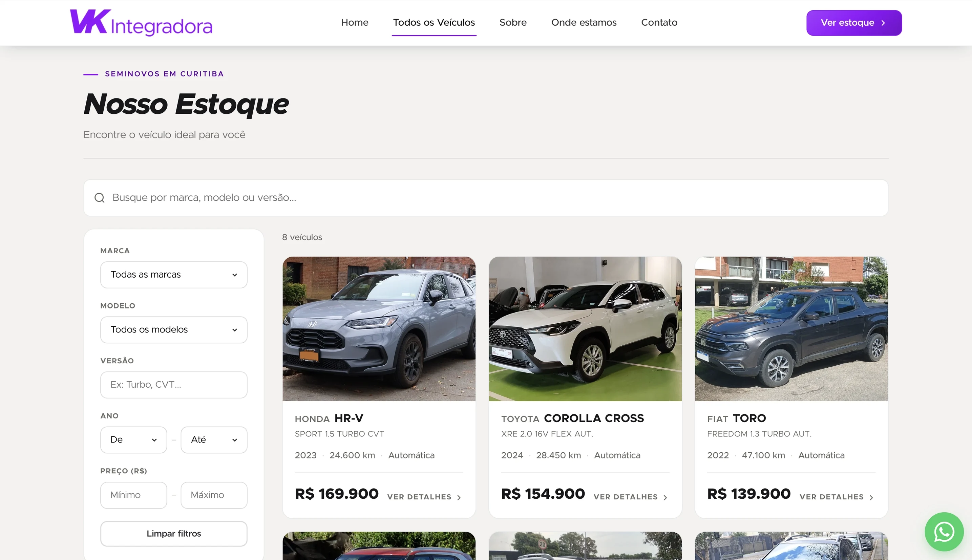Image resolution: width=972 pixels, height=560 pixels.
Task: Click the Máximo price field
Action: pyautogui.click(x=214, y=495)
